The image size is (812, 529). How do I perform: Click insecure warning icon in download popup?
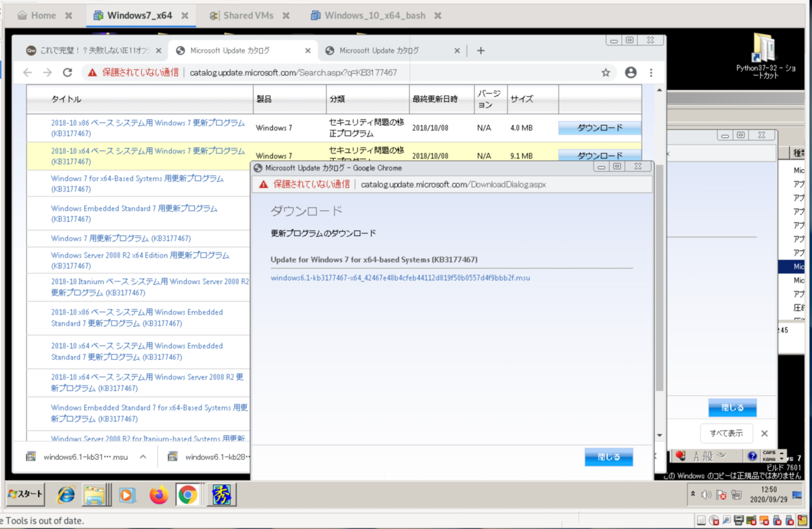[263, 184]
